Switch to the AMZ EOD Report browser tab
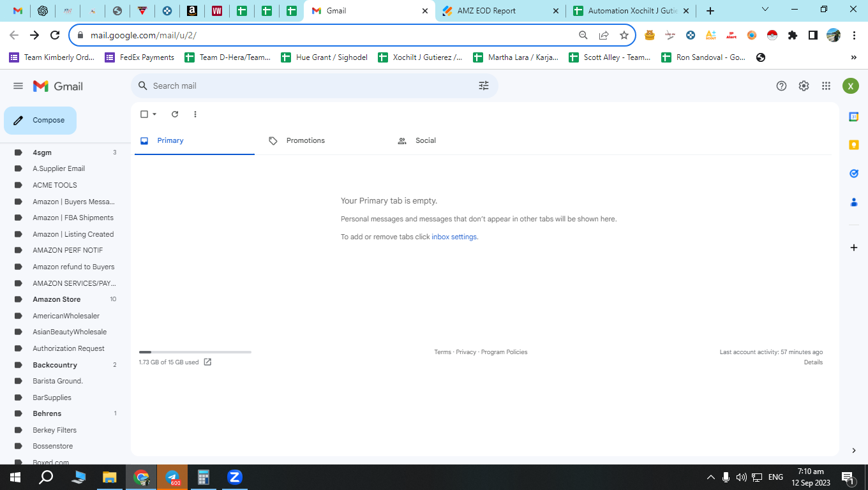Image resolution: width=868 pixels, height=490 pixels. coord(500,11)
